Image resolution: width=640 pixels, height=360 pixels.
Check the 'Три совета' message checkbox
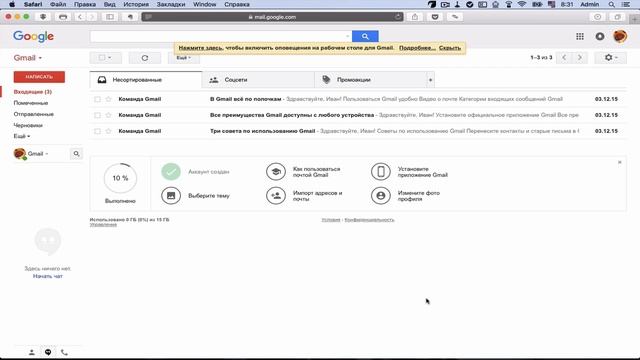[97, 131]
